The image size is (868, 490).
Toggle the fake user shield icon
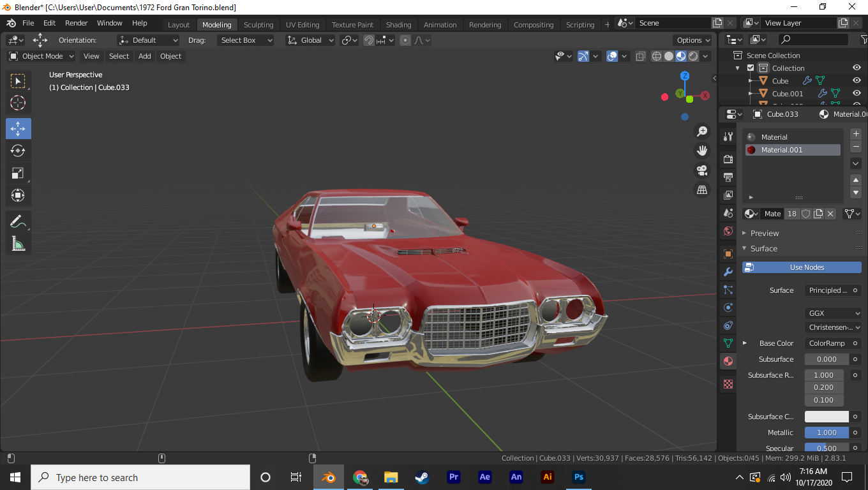tap(805, 214)
